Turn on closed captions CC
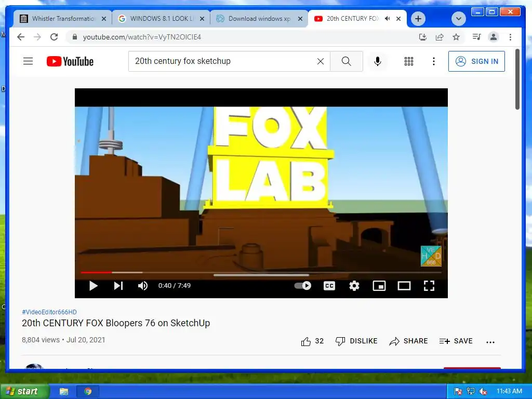 329,286
